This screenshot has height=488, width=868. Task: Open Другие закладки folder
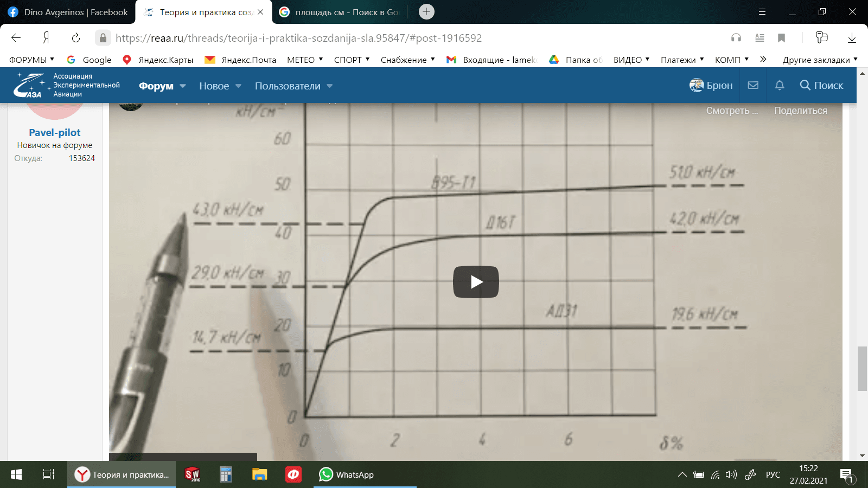pos(820,60)
